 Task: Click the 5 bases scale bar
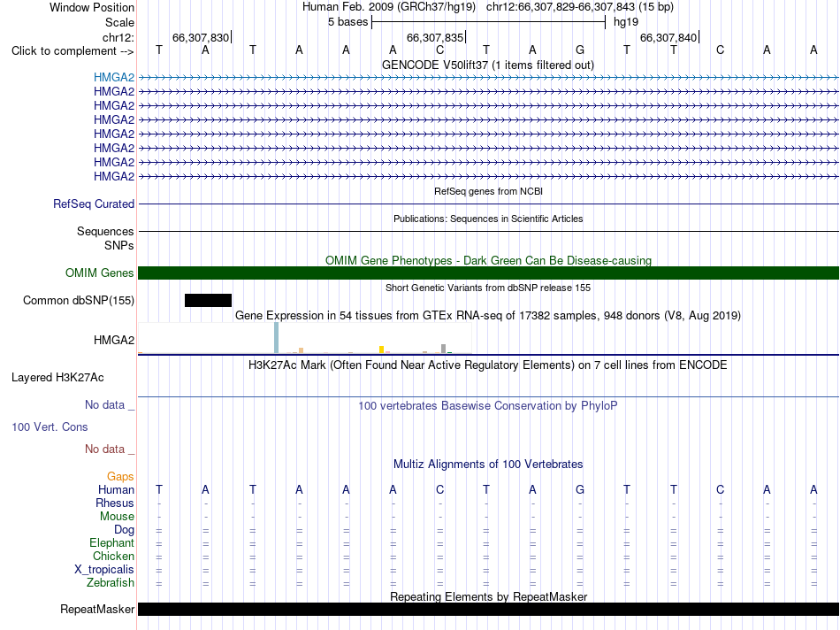pos(488,22)
